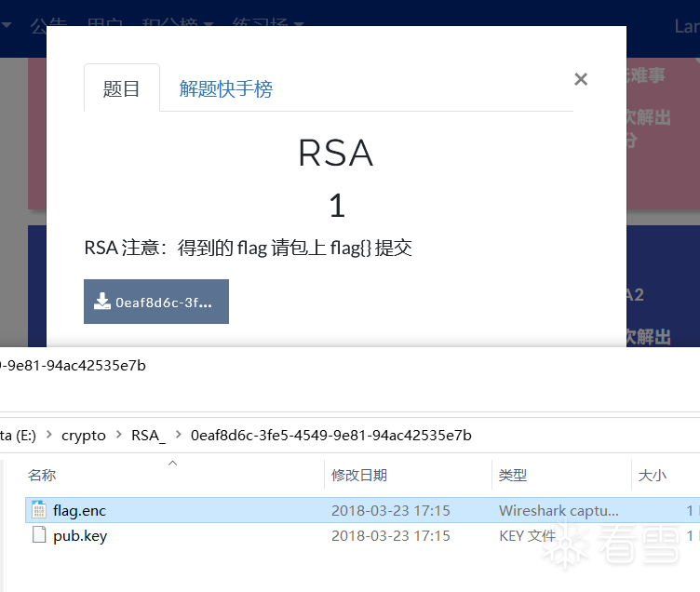Sort by 类型 column header
Screen dimensions: 700x592
(513, 475)
